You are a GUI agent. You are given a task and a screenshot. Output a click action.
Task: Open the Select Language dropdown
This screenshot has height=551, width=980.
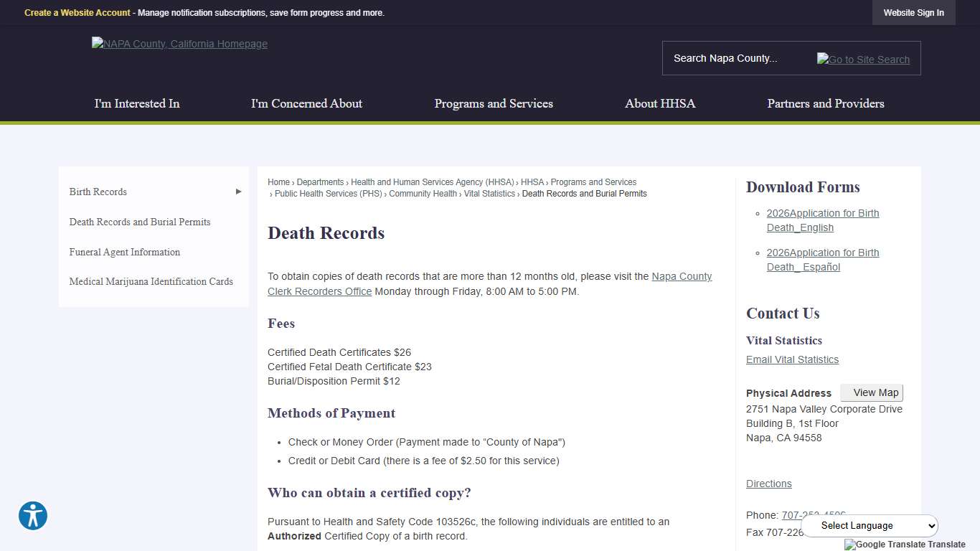point(869,525)
